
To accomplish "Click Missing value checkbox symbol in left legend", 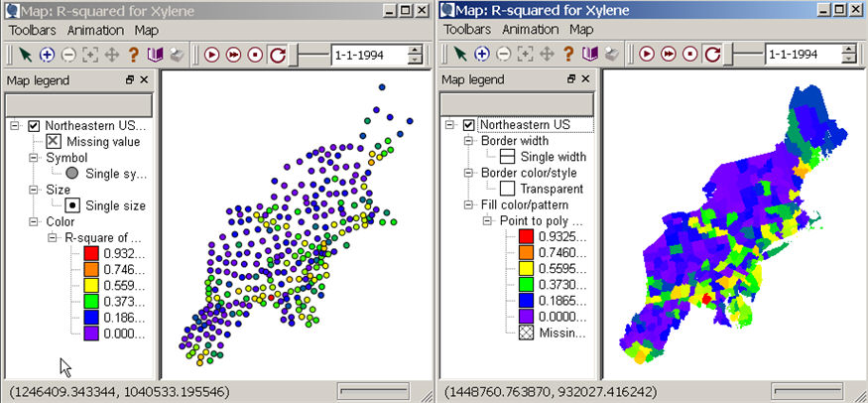I will [54, 142].
